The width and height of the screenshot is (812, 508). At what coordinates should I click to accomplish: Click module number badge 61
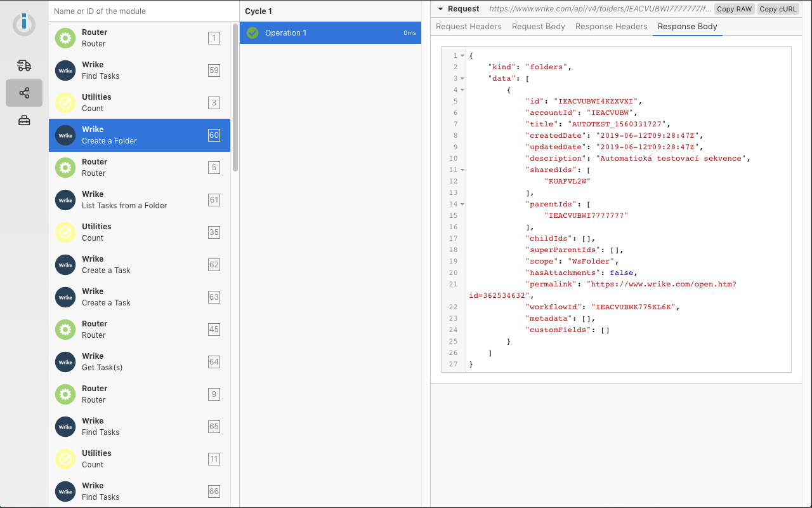point(214,200)
